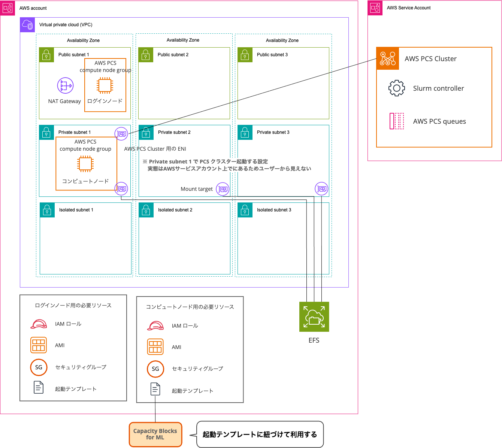The width and height of the screenshot is (502, 448).
Task: Select AMI icon in コンピュートノード resources
Action: [155, 347]
